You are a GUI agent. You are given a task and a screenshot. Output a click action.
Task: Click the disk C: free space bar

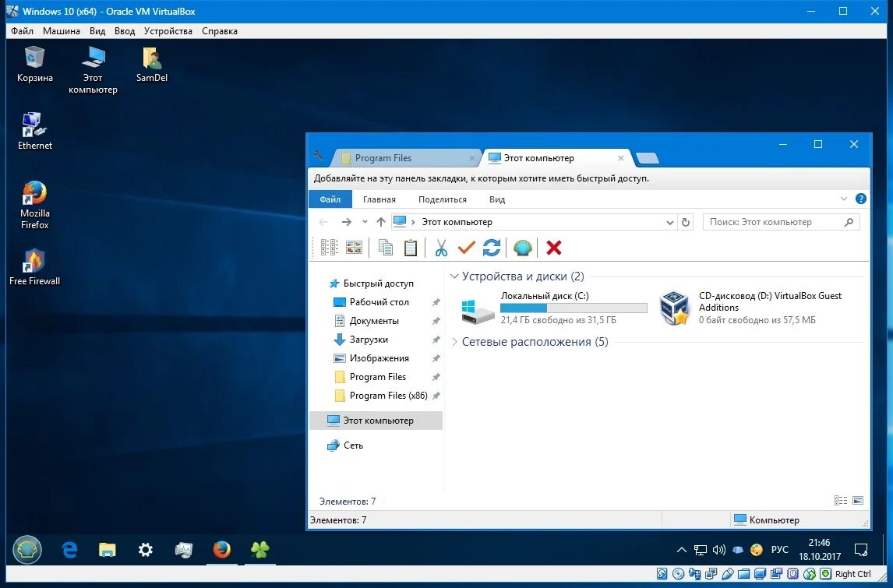click(574, 308)
